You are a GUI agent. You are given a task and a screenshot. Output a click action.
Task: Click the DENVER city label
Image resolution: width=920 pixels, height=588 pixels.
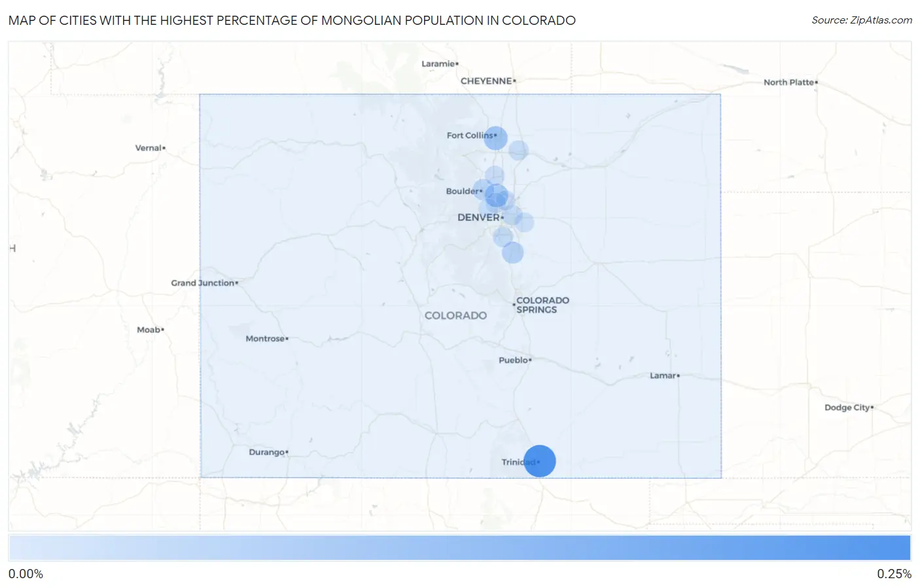[479, 217]
